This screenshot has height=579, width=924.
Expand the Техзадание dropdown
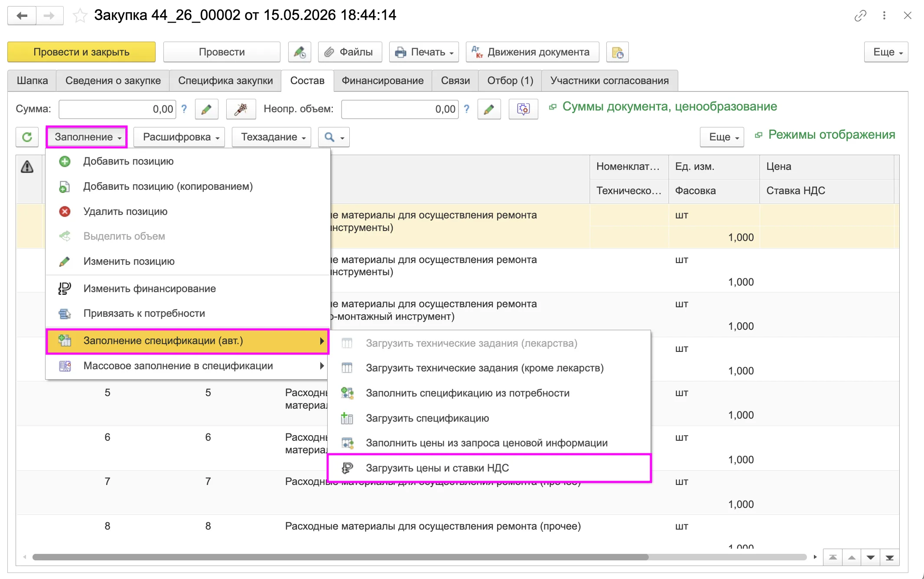(272, 137)
